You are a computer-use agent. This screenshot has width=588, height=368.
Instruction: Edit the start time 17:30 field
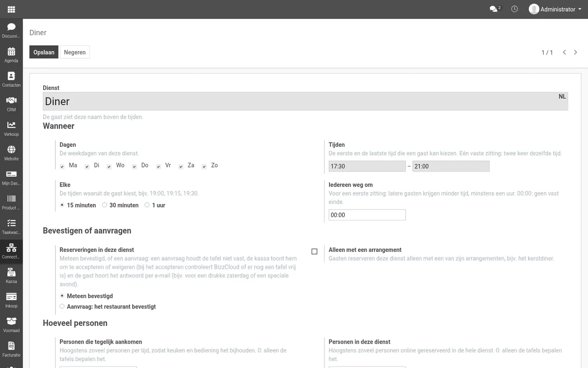(367, 166)
